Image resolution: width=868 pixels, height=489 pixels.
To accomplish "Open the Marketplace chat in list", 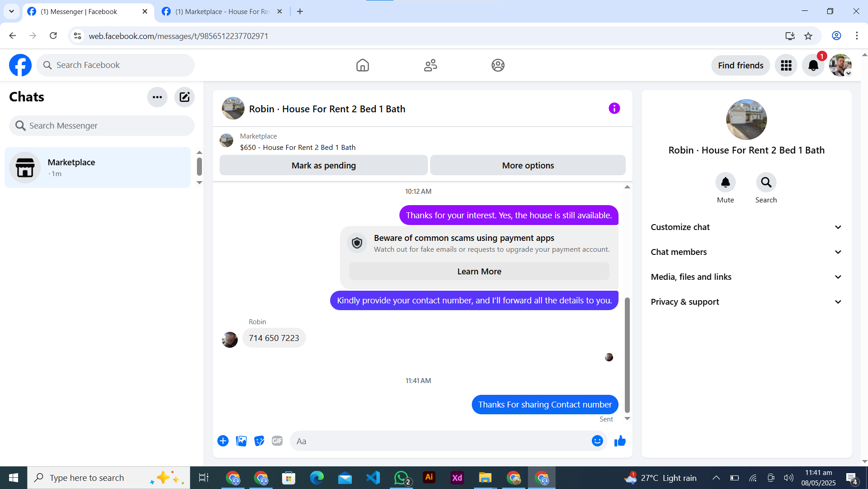I will click(x=97, y=168).
